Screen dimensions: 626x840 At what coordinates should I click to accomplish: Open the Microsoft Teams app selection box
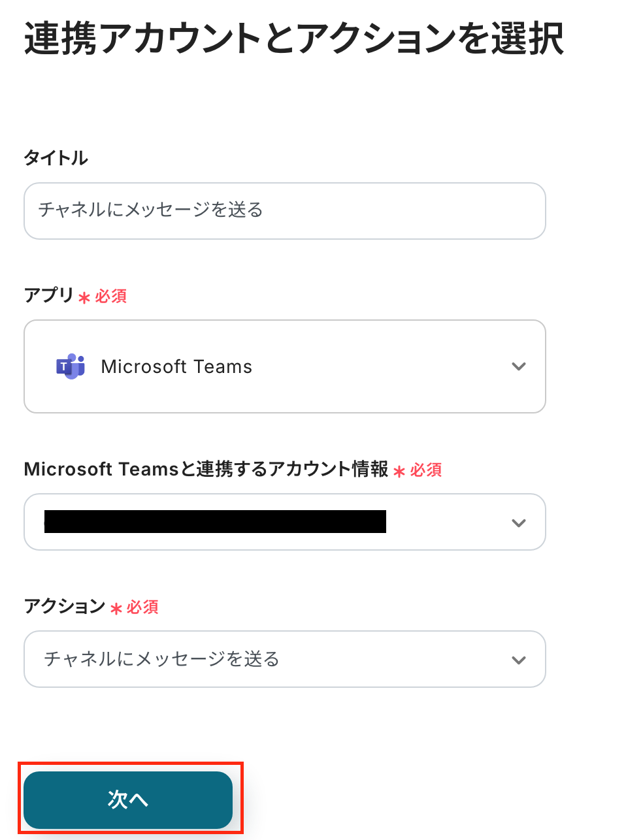[285, 366]
